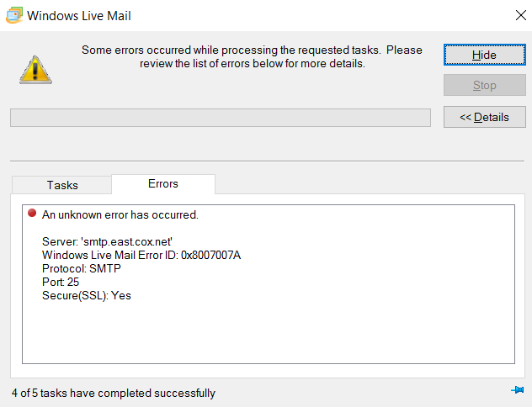This screenshot has width=532, height=407.
Task: Collapse the dialog with << Details
Action: [x=485, y=117]
